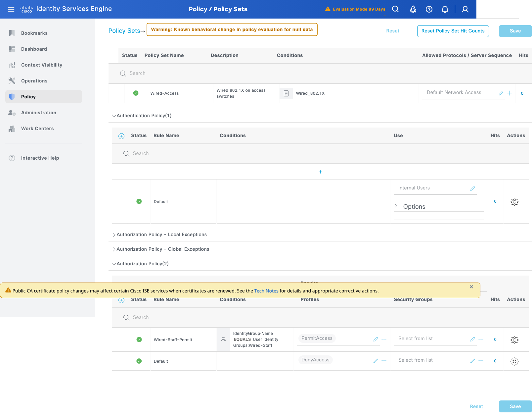Click the authorization policy Search field
This screenshot has width=532, height=419.
(320, 318)
